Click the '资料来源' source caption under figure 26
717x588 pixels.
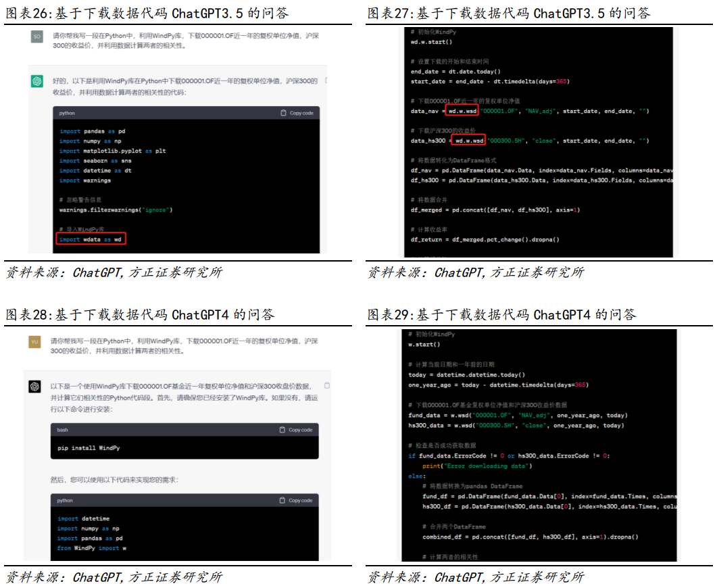[114, 272]
